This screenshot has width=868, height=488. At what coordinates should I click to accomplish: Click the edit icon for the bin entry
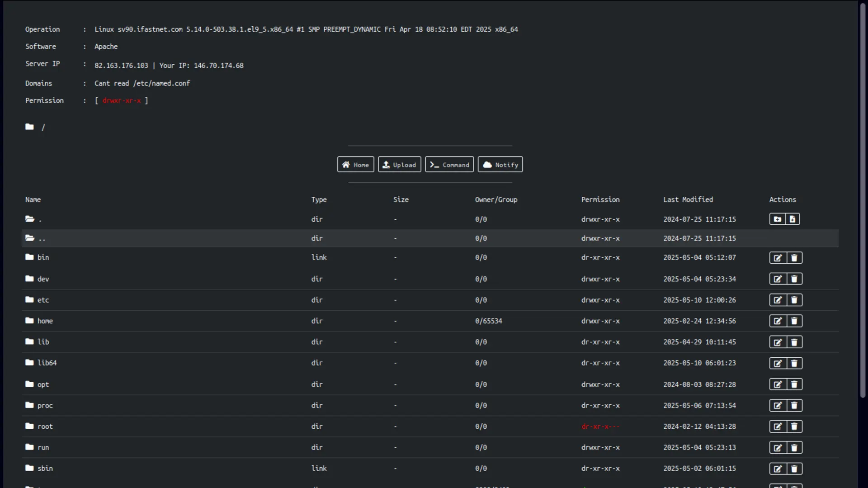(x=778, y=258)
